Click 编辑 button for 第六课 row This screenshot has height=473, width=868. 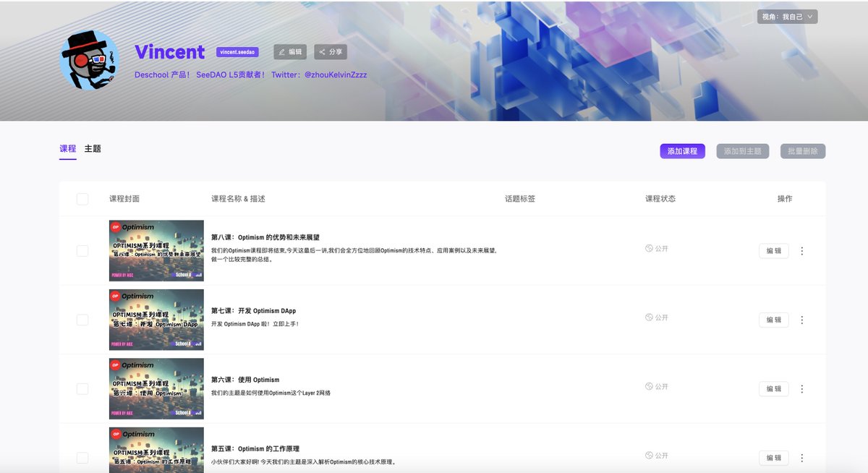tap(774, 389)
